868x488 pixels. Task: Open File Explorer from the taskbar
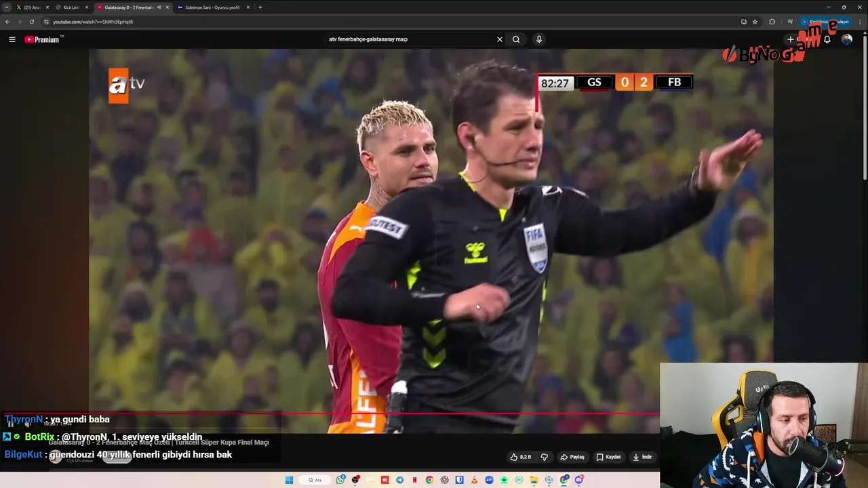(534, 480)
